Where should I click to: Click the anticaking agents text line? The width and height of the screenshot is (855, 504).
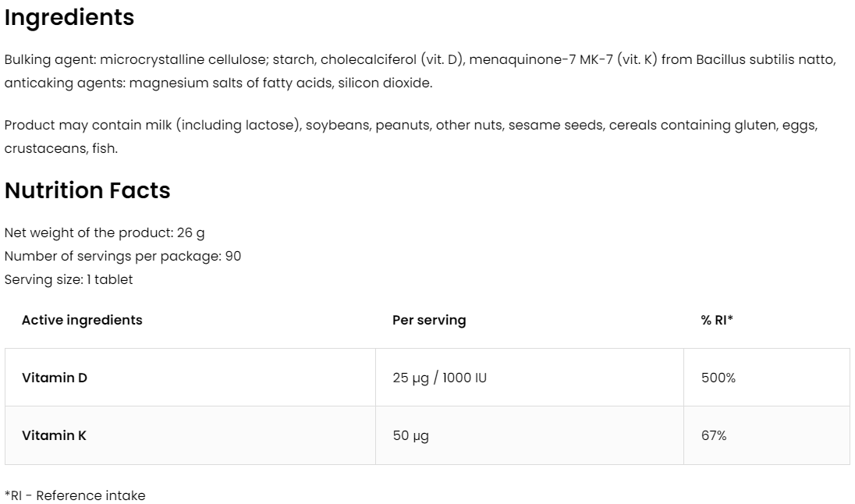click(218, 82)
